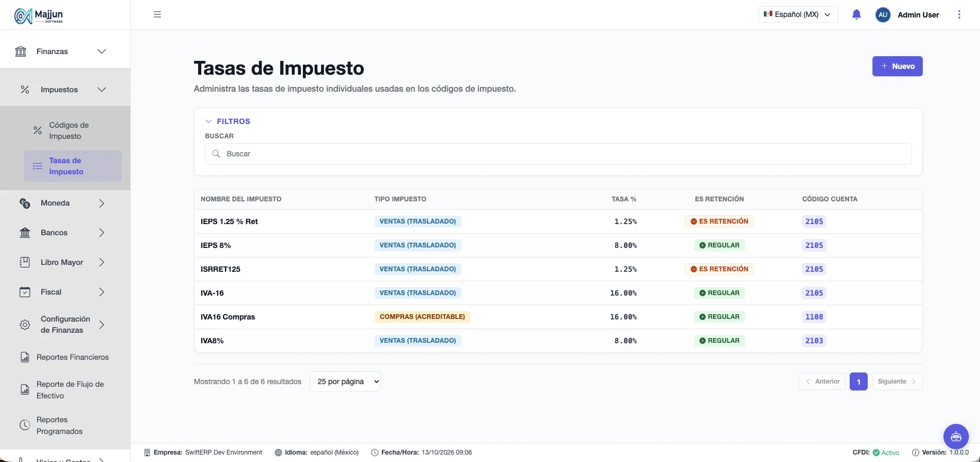This screenshot has height=462, width=980.
Task: Click the Reportes Financieros document icon
Action: 25,357
